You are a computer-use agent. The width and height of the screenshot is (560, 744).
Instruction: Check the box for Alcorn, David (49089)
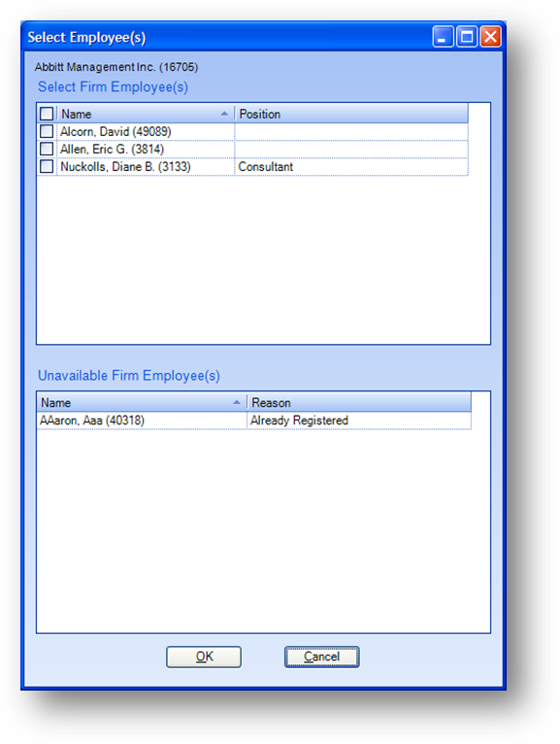click(x=47, y=131)
